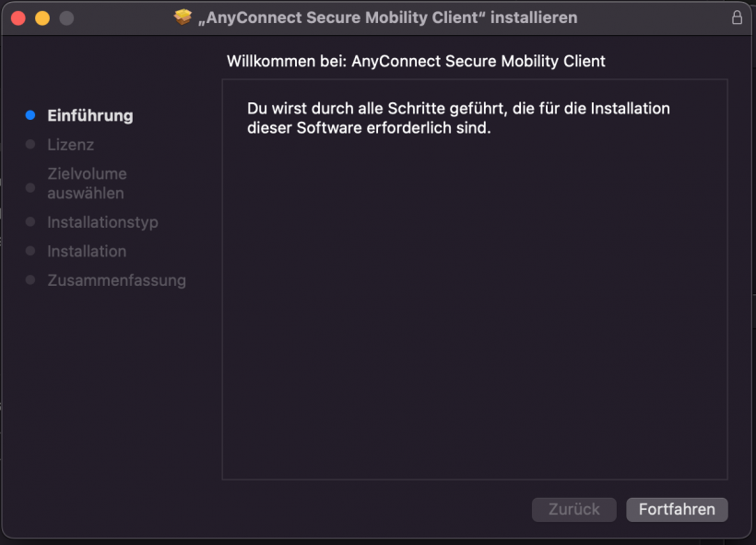Viewport: 756px width, 545px height.
Task: Select the Installationstyp step label
Action: point(102,222)
